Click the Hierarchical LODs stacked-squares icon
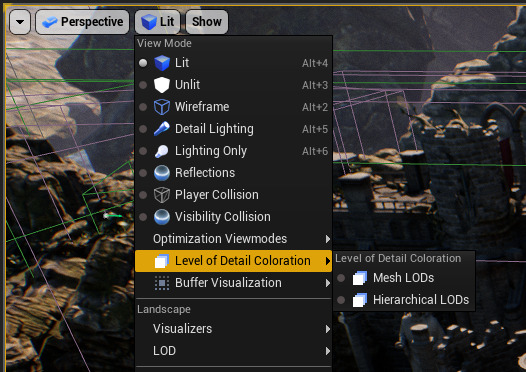 (x=360, y=300)
